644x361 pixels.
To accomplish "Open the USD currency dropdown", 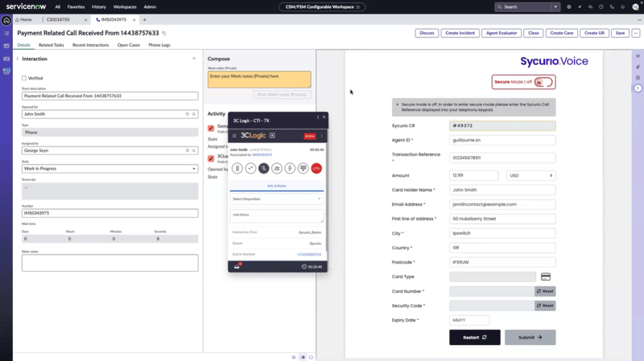I will pyautogui.click(x=531, y=175).
